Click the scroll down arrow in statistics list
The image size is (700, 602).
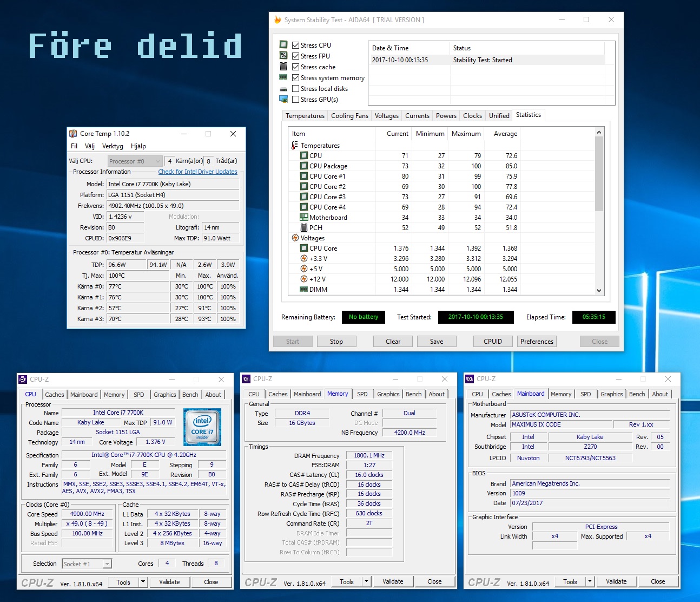coord(599,290)
